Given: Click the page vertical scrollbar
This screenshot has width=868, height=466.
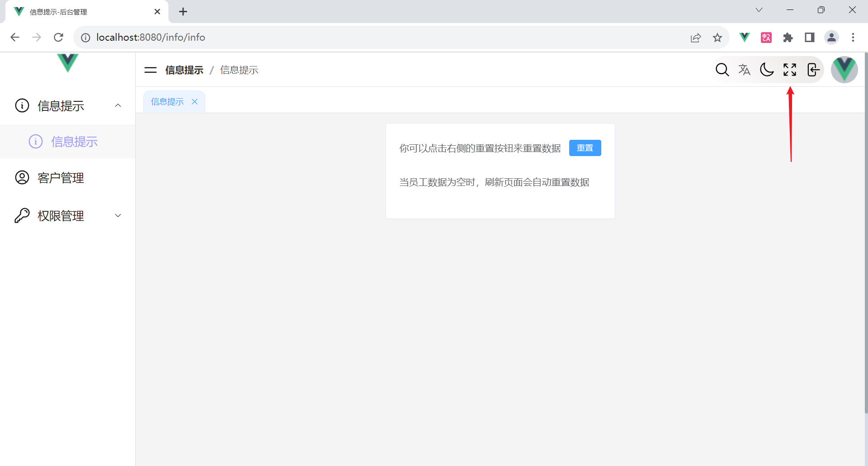Looking at the screenshot, I should coord(866,233).
